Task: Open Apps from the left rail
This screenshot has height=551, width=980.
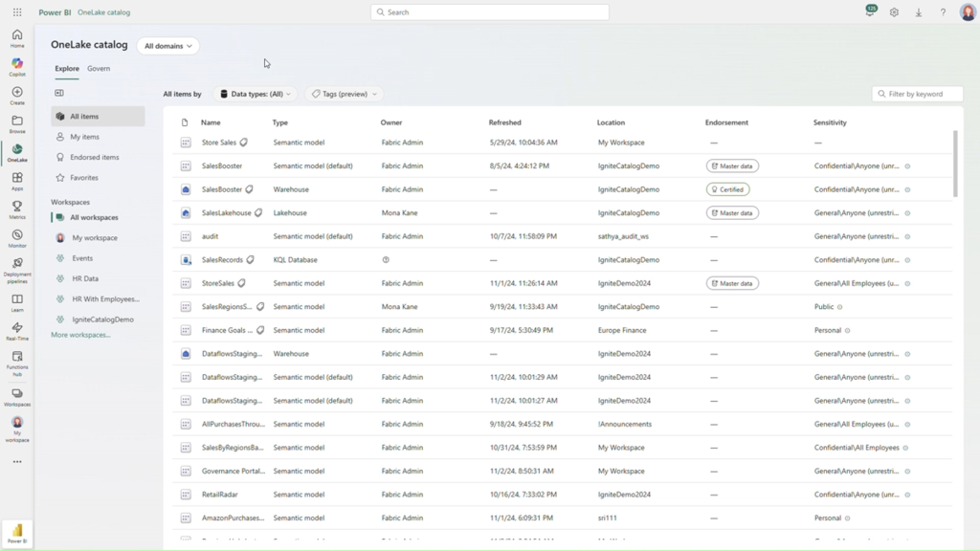Action: pos(17,181)
